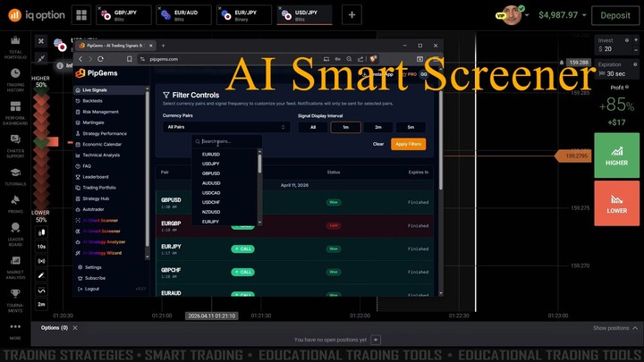Click the Deposit button
This screenshot has width=644, height=362.
pos(615,15)
